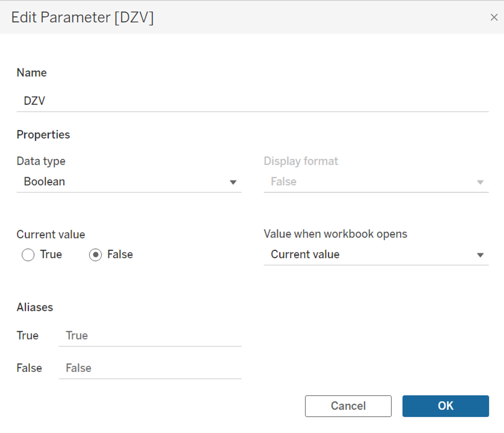Image resolution: width=504 pixels, height=433 pixels.
Task: Confirm with the OK button
Action: click(x=446, y=406)
